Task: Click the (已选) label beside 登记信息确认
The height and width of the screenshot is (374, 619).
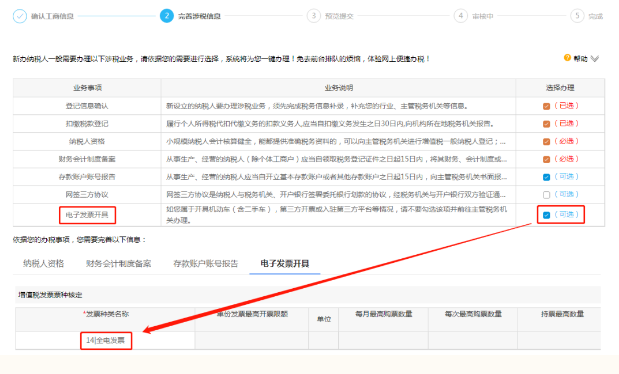Action: tap(566, 105)
